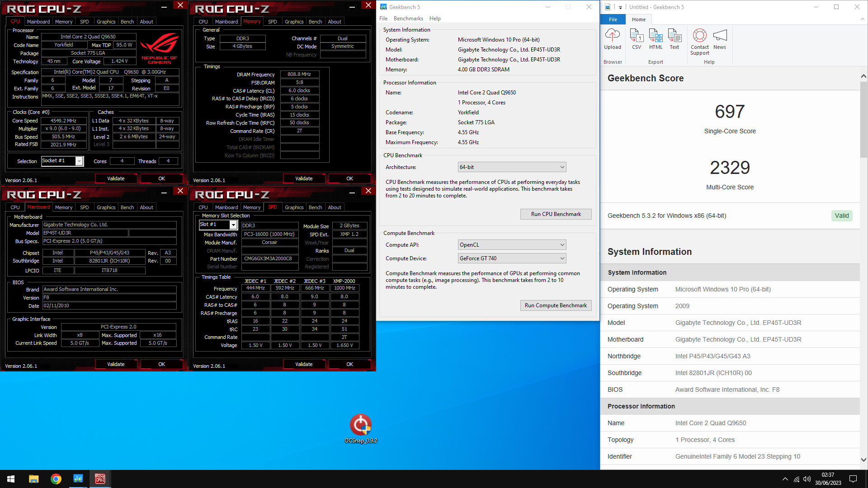The image size is (868, 488).
Task: Switch to SPD tab in CPU window
Action: [84, 22]
